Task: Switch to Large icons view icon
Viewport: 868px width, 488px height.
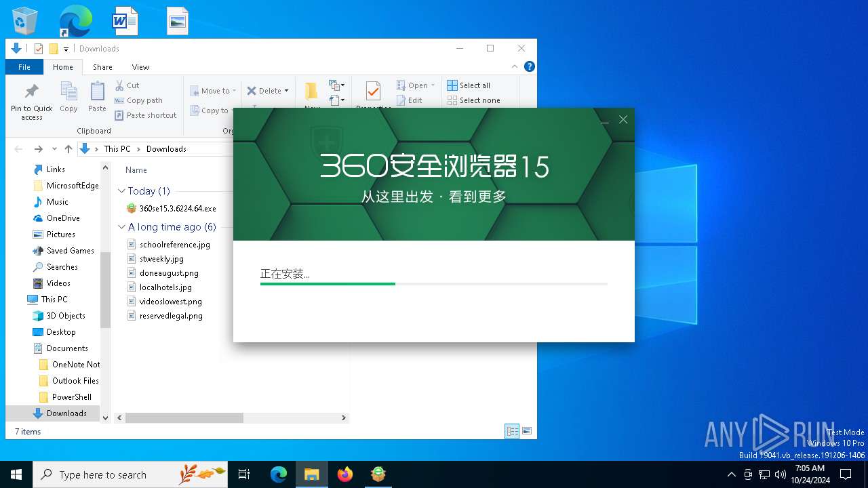Action: [x=526, y=431]
